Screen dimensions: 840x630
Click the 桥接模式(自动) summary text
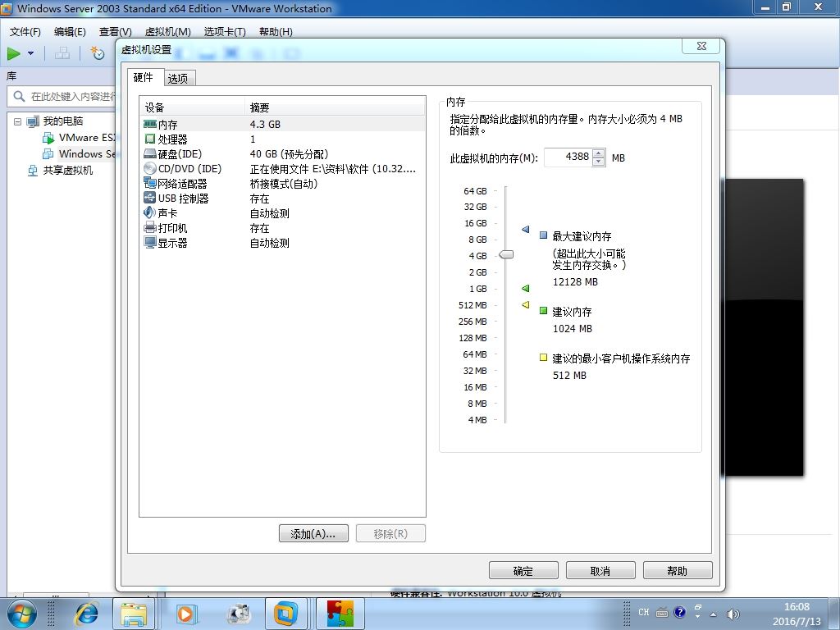click(x=283, y=184)
